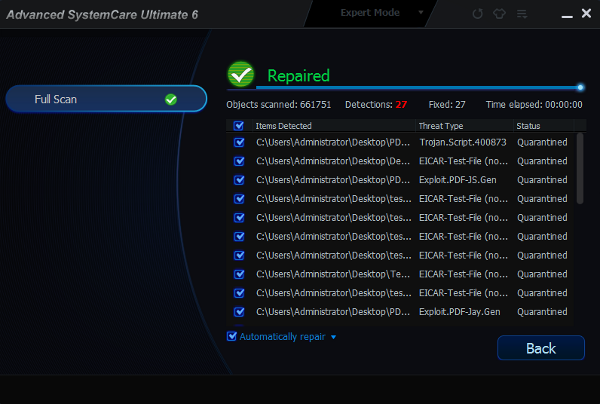600x404 pixels.
Task: Select the Desktop\Te... file path
Action: click(333, 274)
